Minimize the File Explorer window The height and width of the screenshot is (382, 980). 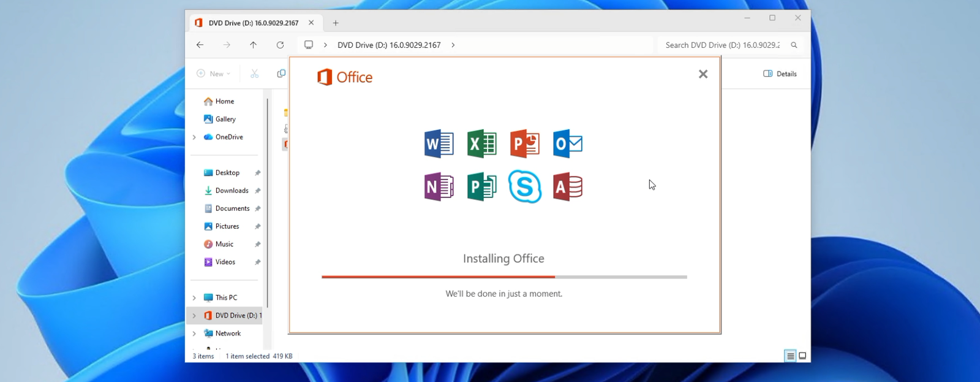coord(747,18)
